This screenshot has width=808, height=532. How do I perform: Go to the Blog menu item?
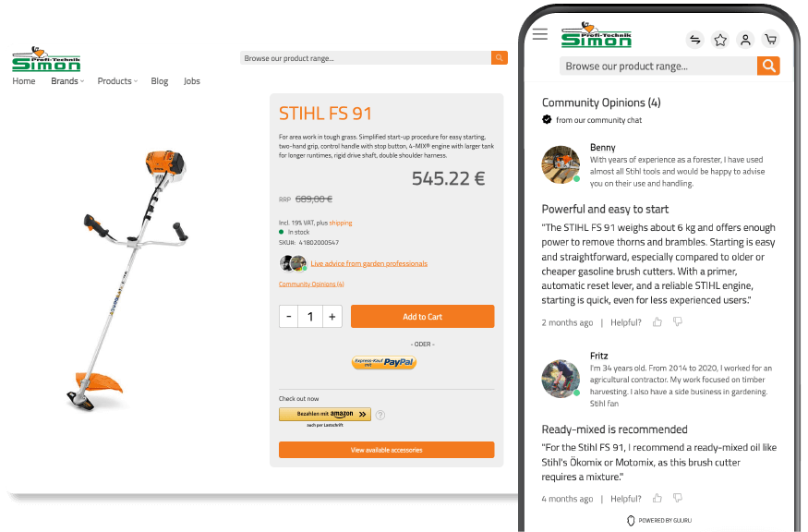point(159,81)
